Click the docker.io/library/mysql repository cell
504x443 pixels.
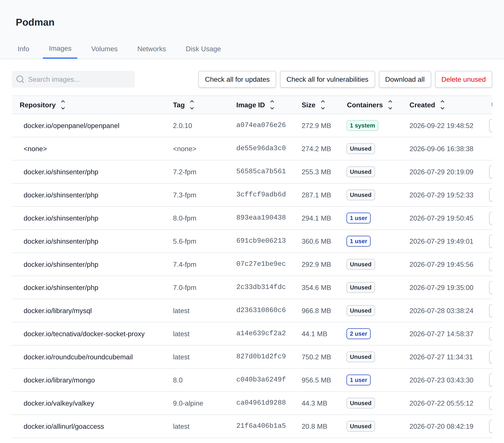pos(57,311)
